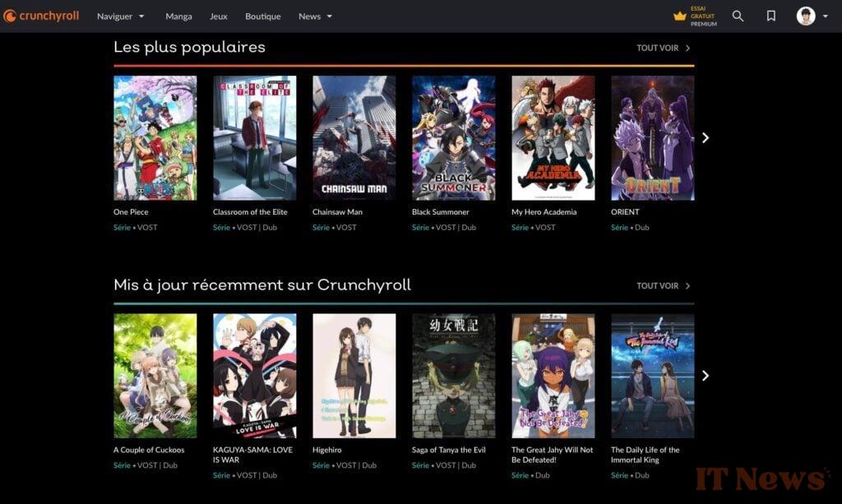Screen dimensions: 842x504
Task: Open the profile avatar icon
Action: pos(804,16)
